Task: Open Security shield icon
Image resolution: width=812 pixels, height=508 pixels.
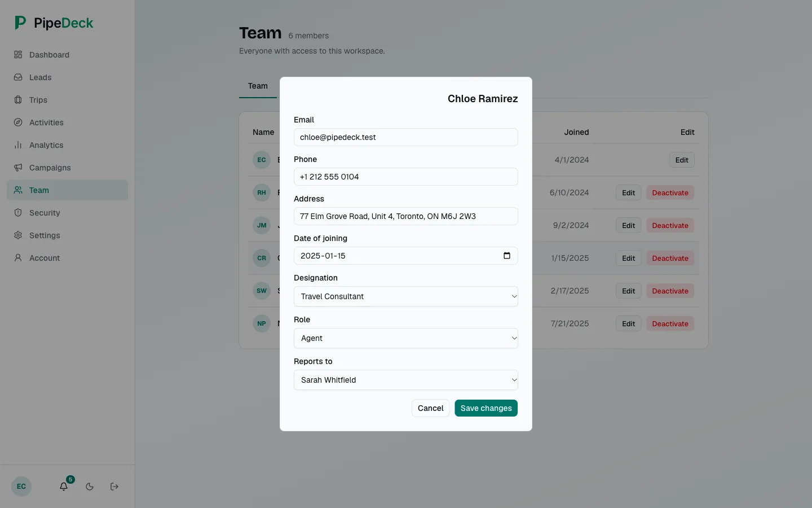Action: coord(18,213)
